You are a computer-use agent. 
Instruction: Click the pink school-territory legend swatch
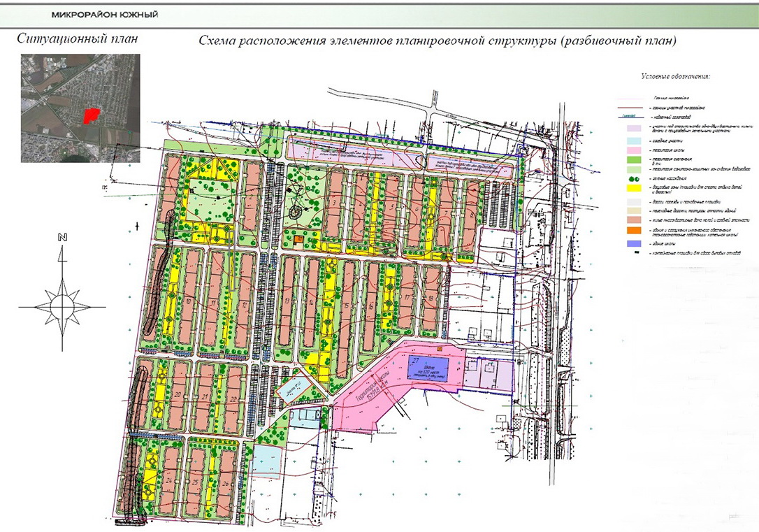pos(634,150)
